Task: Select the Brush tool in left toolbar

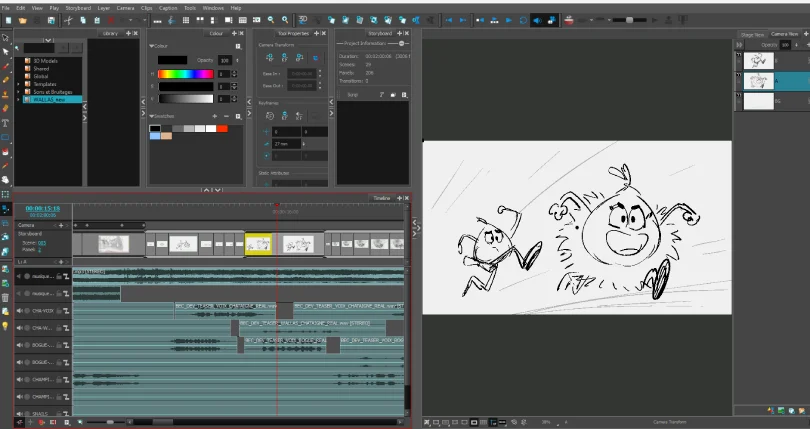Action: (x=6, y=66)
